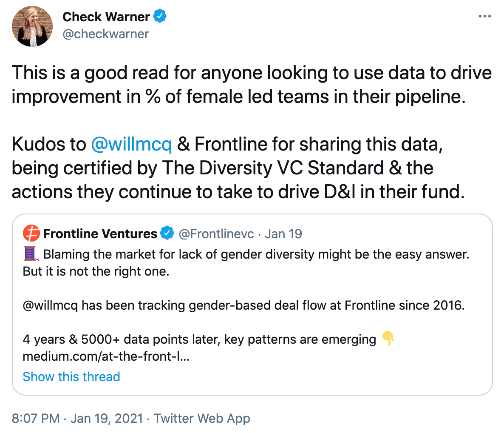Click the Twitter Web App source label

pos(202,419)
